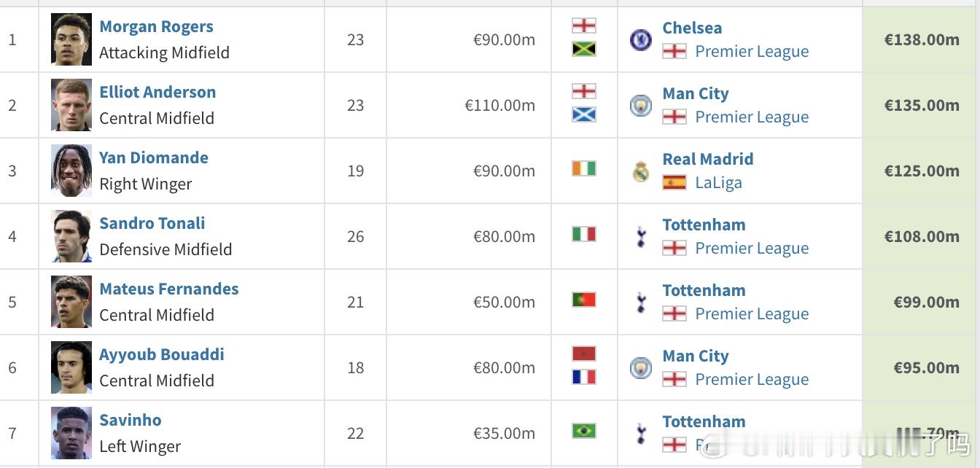Viewport: 980px width, 468px height.
Task: Open Yan Diomande player profile link
Action: click(154, 158)
